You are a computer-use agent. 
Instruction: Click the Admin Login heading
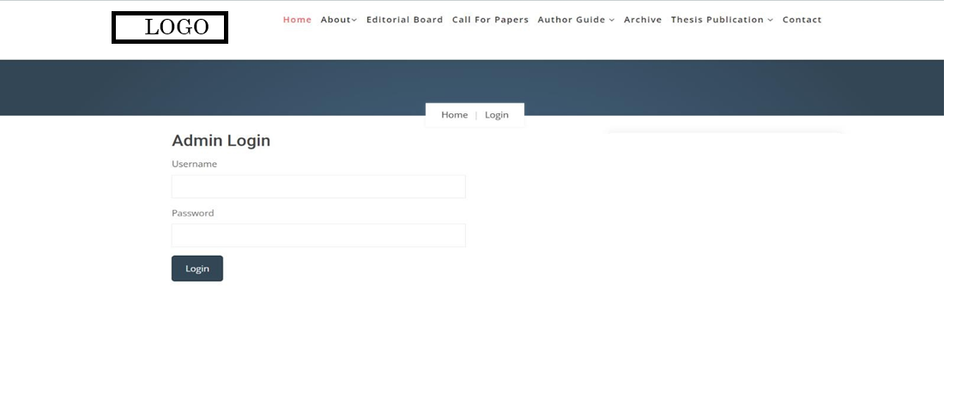pos(221,141)
